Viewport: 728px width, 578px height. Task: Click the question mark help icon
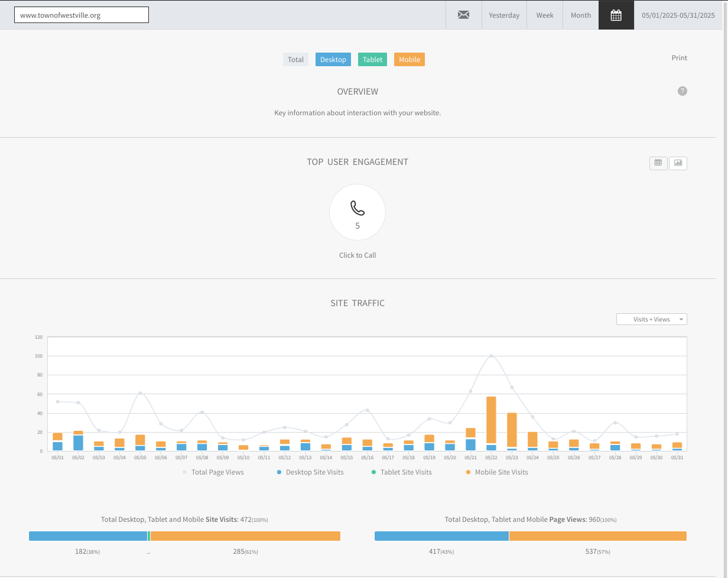[682, 91]
